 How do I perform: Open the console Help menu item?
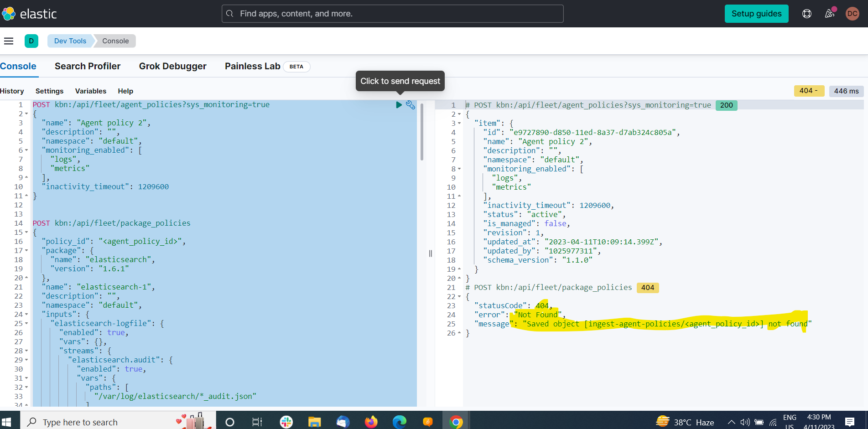coord(125,91)
